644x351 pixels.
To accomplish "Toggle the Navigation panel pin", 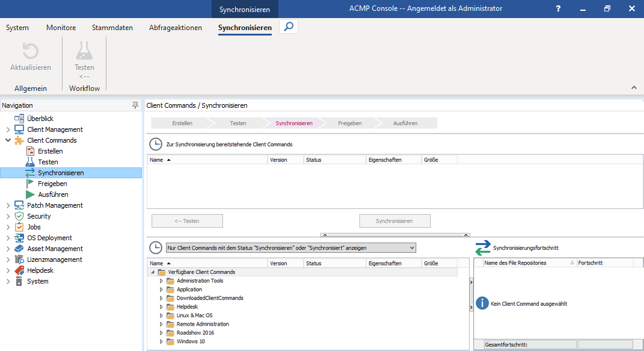I will tap(135, 105).
